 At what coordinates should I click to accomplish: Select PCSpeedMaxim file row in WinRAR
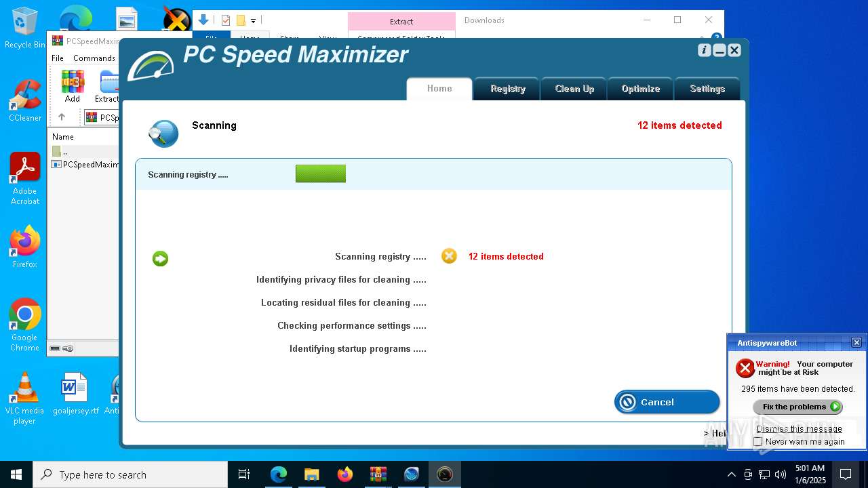pos(83,164)
